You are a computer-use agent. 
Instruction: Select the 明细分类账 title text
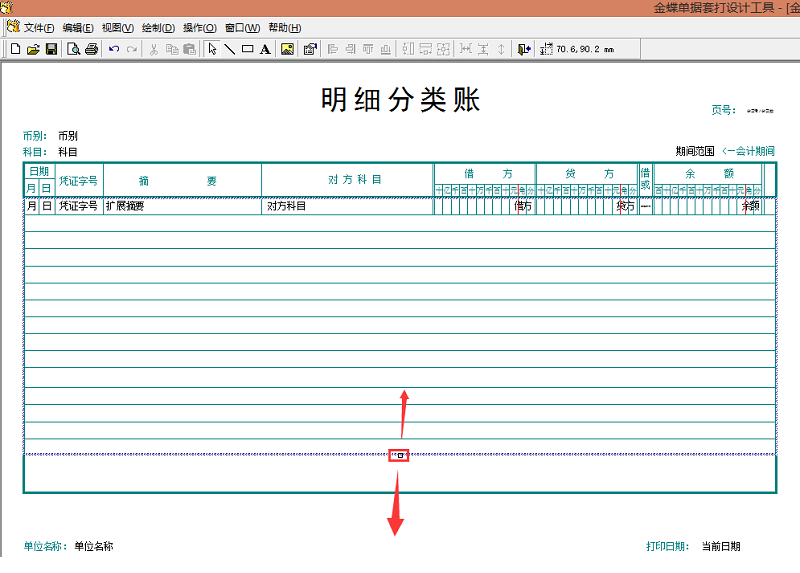(x=400, y=100)
